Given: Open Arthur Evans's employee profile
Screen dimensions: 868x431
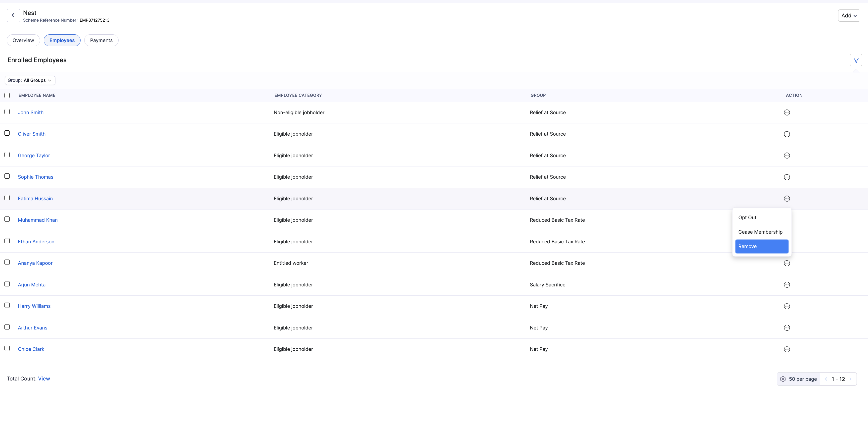Looking at the screenshot, I should [x=32, y=328].
